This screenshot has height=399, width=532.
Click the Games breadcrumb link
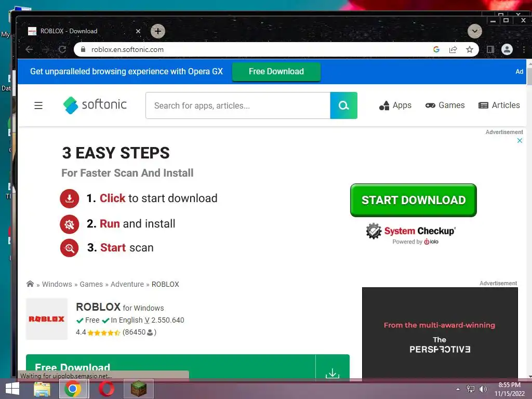(91, 284)
